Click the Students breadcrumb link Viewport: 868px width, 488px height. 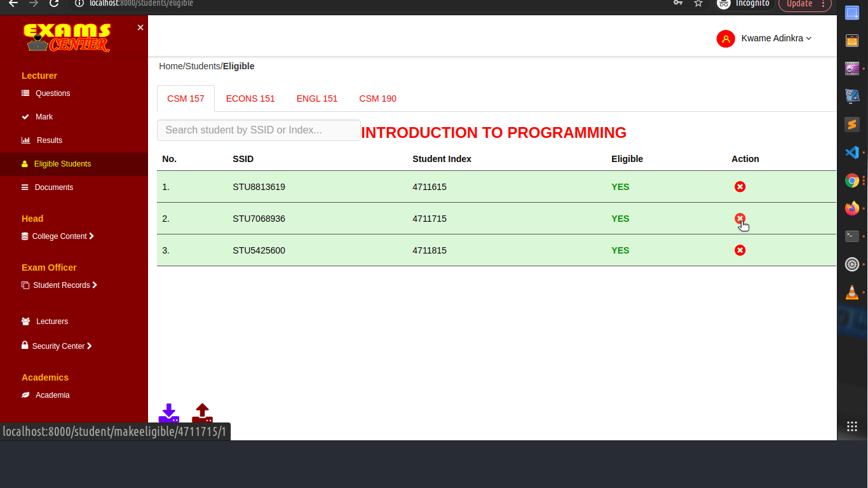click(x=203, y=66)
